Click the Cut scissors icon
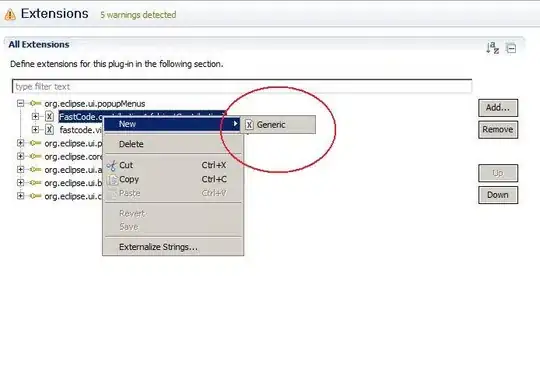 [x=111, y=166]
